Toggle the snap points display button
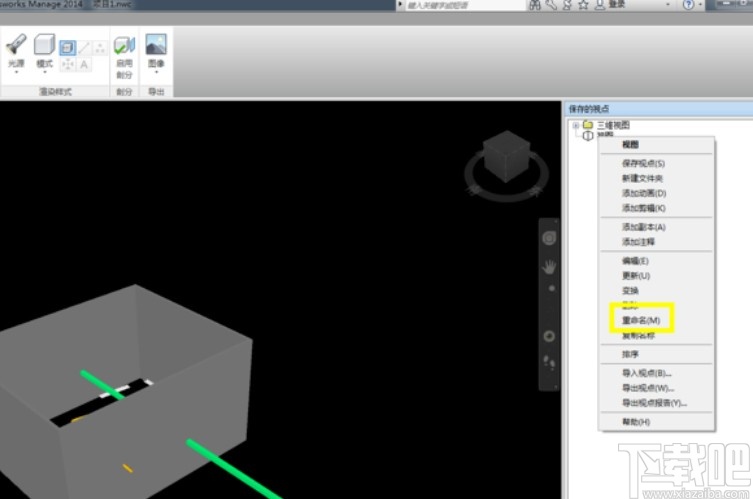 point(68,64)
